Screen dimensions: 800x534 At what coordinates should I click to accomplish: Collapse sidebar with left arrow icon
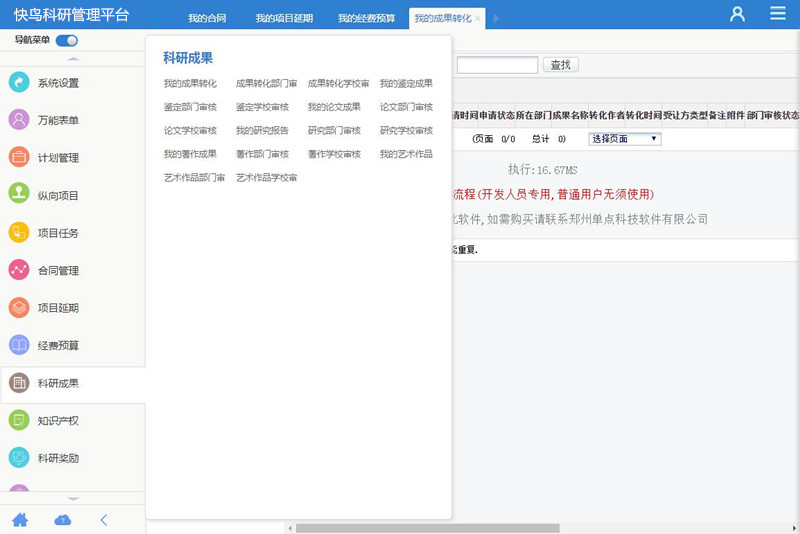pos(104,520)
